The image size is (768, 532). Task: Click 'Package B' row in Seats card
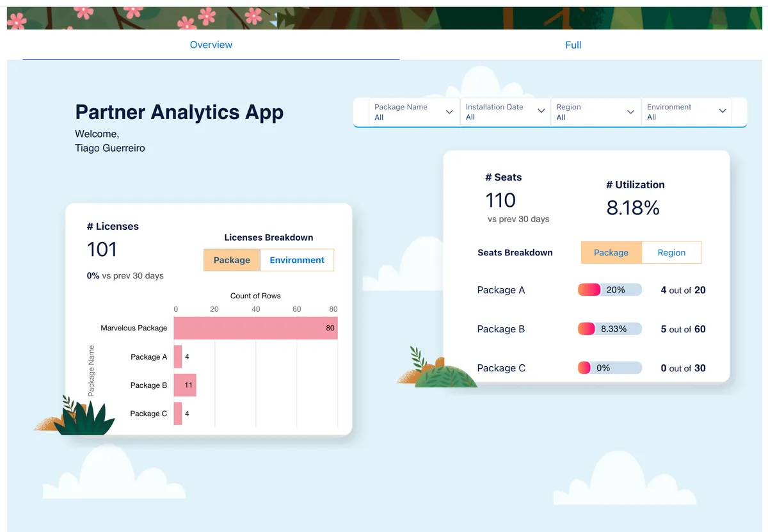(501, 329)
